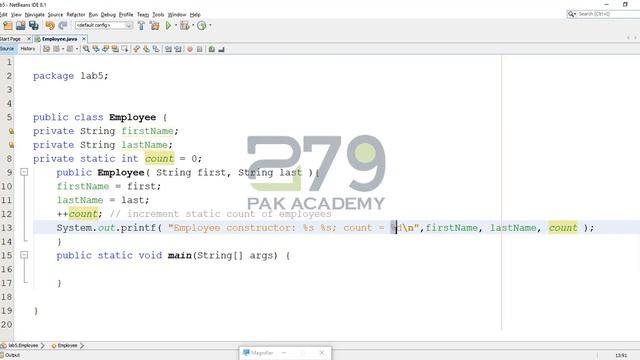Select the Employee.java editor tab
Image resolution: width=640 pixels, height=360 pixels.
[60, 39]
